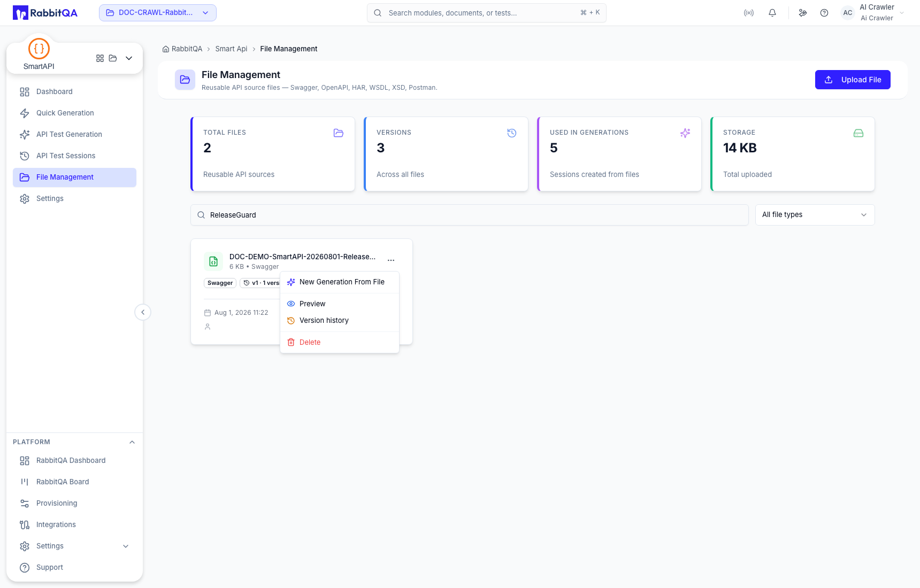Open Support page
Screen dimensions: 920x588
[x=74, y=567]
